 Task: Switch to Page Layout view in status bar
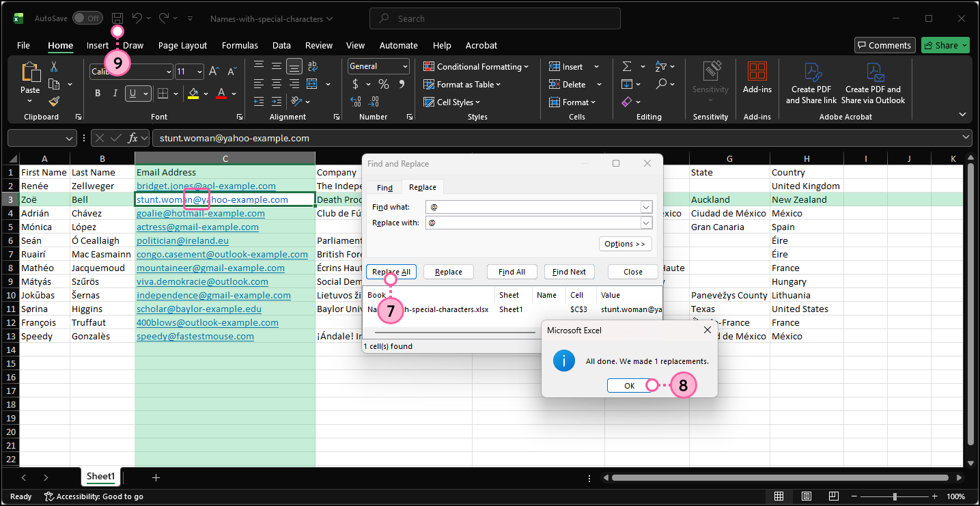(x=807, y=496)
